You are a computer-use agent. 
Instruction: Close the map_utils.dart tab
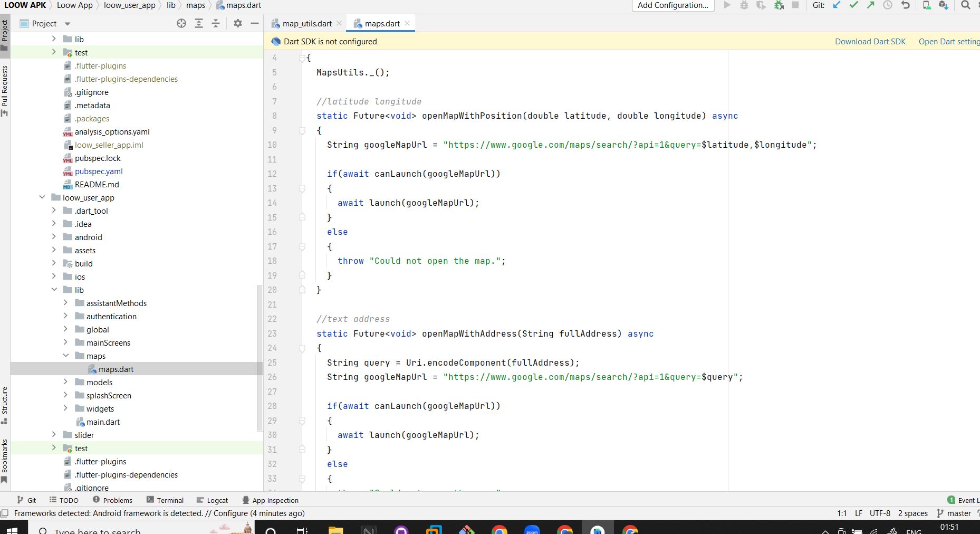pos(339,23)
